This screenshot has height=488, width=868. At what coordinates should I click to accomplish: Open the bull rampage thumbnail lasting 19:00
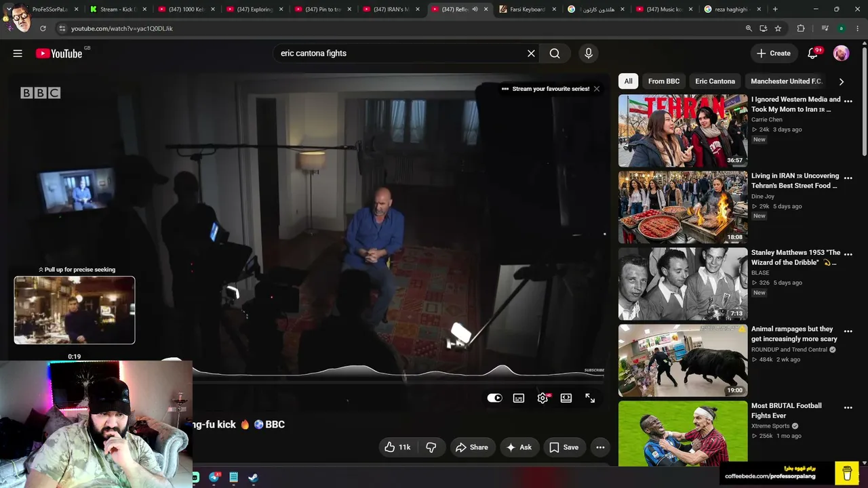(x=683, y=361)
